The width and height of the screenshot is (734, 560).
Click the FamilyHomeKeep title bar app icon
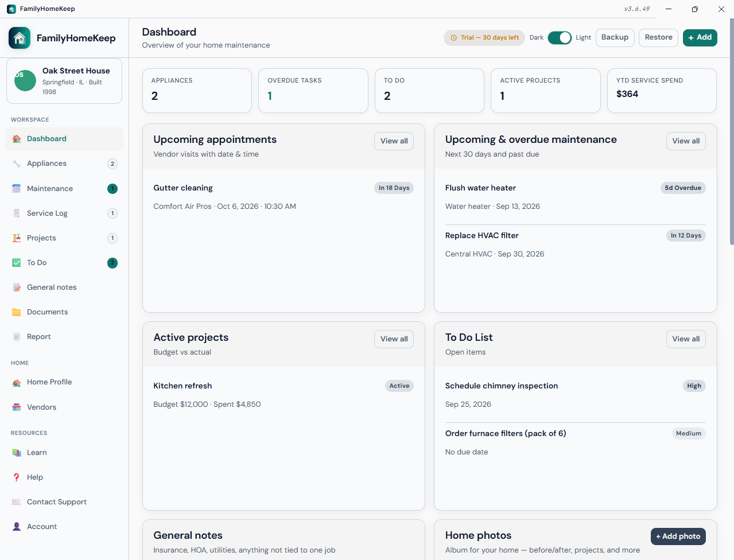coord(11,9)
